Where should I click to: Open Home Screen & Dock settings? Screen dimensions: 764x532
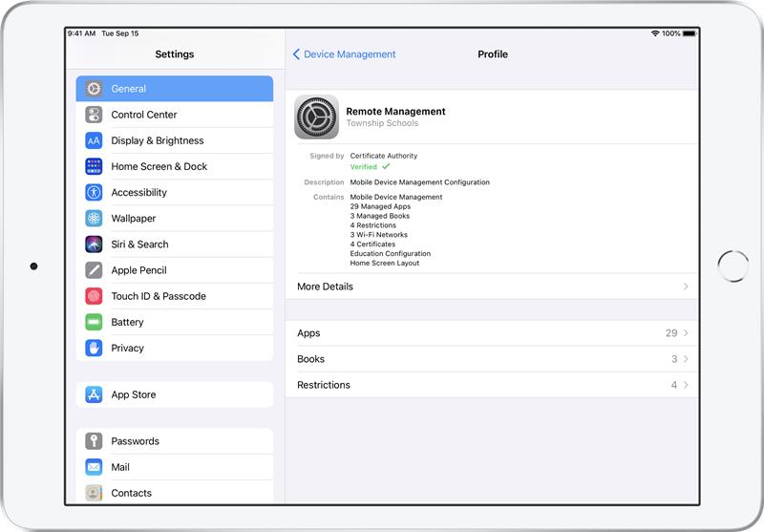[175, 166]
